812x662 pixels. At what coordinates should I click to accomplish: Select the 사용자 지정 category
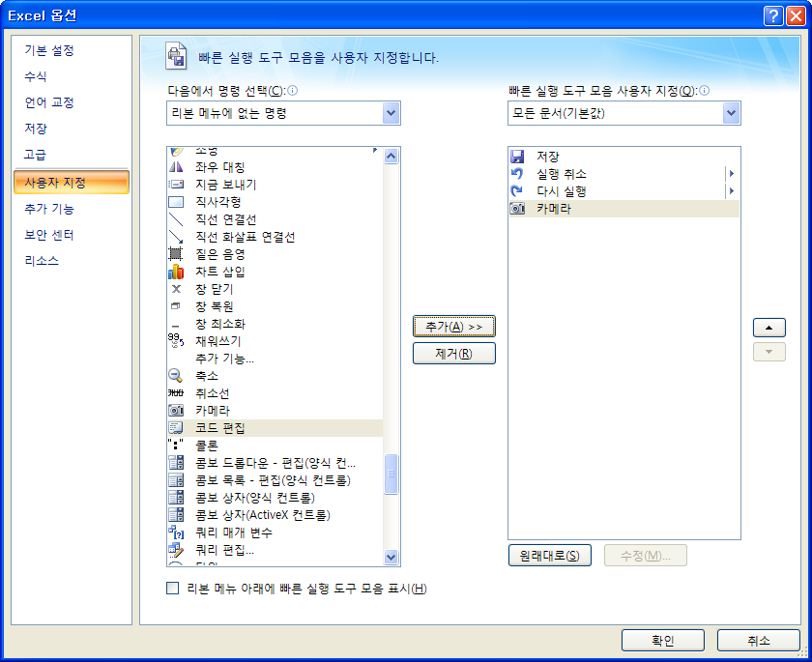tap(72, 183)
